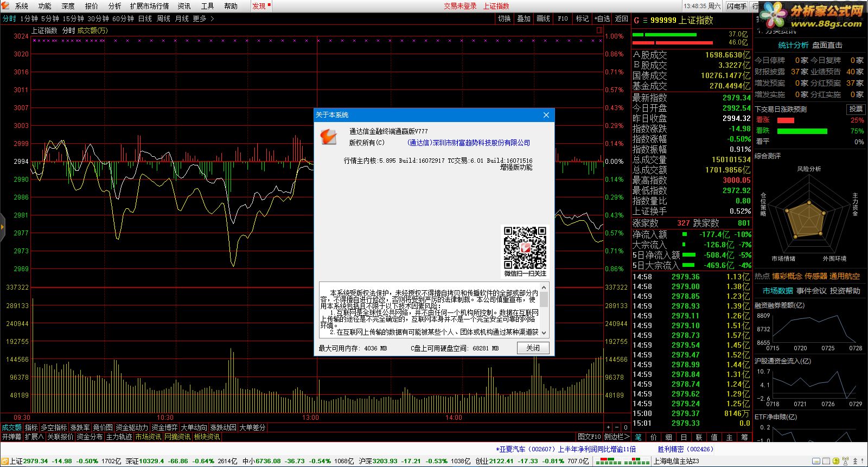Click the yellow icon left of 上证 in status bar
The height and width of the screenshot is (467, 868).
[5, 461]
